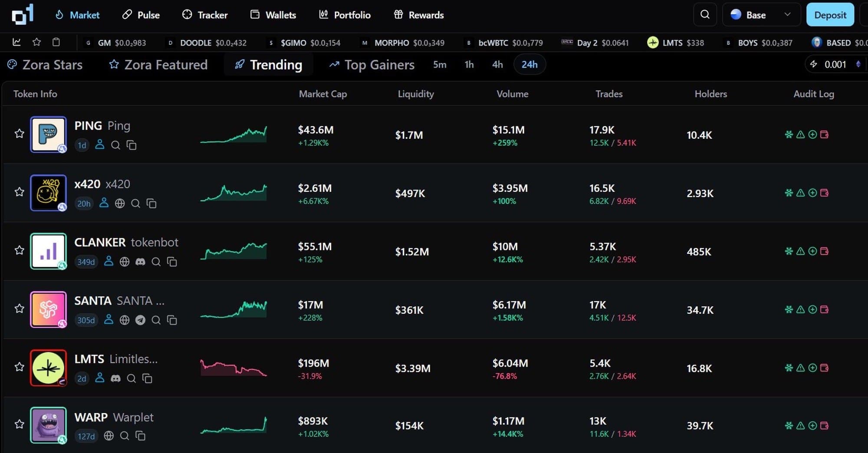Viewport: 868px width, 453px height.
Task: Click the chart icon in ticker bar
Action: click(x=16, y=42)
